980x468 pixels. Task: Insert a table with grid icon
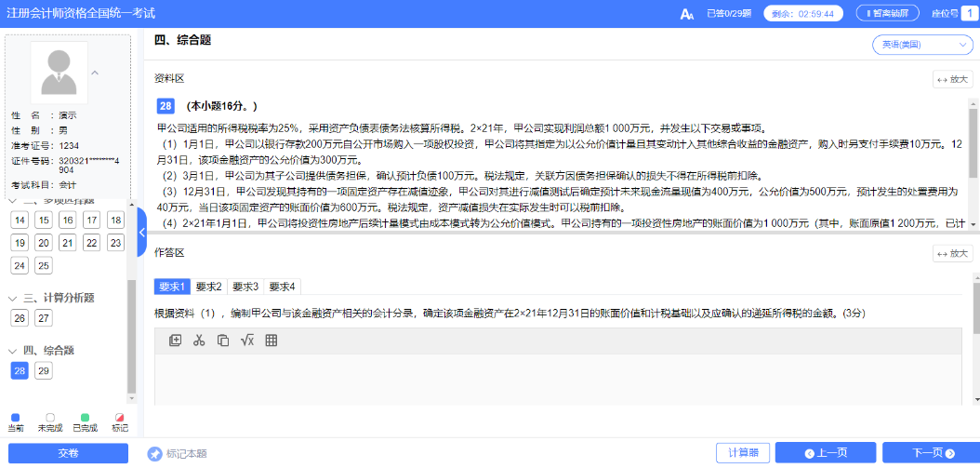tap(271, 341)
